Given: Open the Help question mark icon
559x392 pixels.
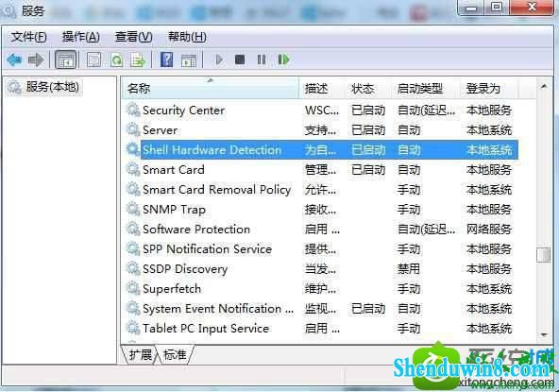Looking at the screenshot, I should pyautogui.click(x=166, y=60).
